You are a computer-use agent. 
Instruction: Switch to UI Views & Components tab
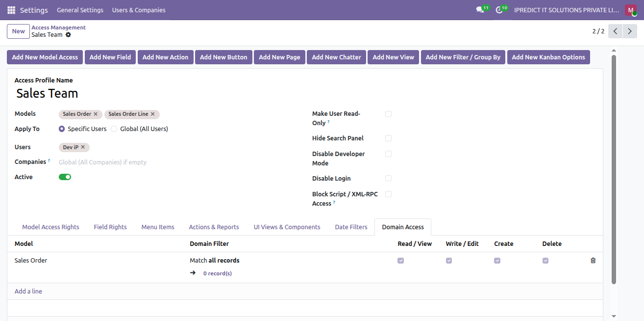287,227
